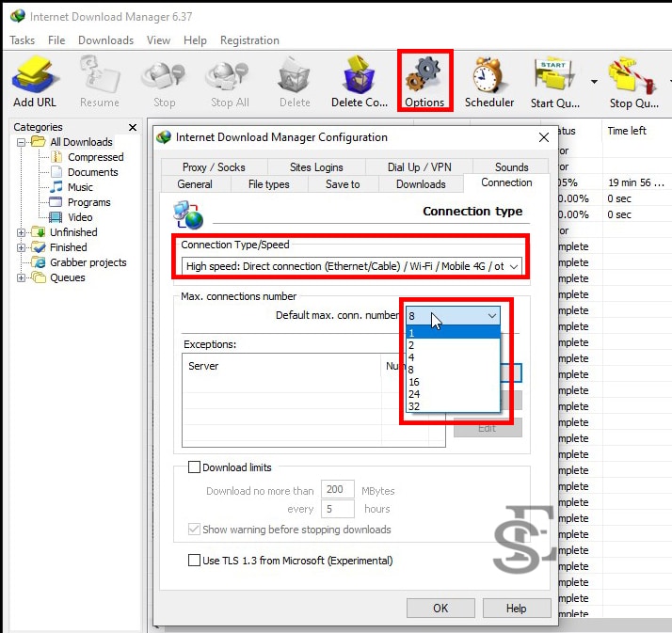The width and height of the screenshot is (672, 633).
Task: Switch to the File types tab
Action: click(x=269, y=184)
